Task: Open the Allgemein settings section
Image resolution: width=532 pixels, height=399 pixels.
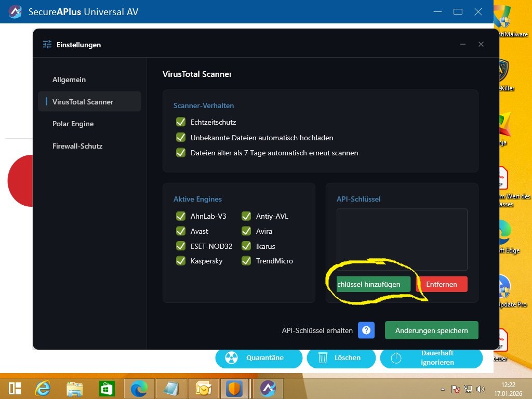Action: tap(69, 79)
